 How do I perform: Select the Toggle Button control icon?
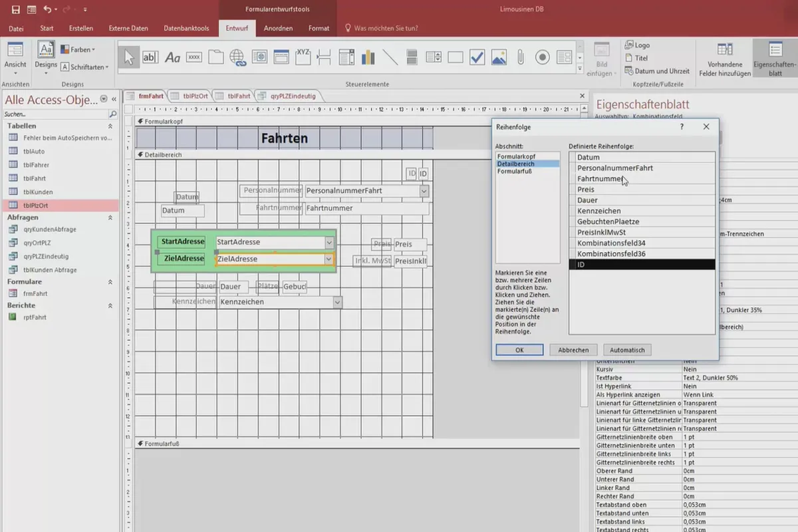pos(412,58)
